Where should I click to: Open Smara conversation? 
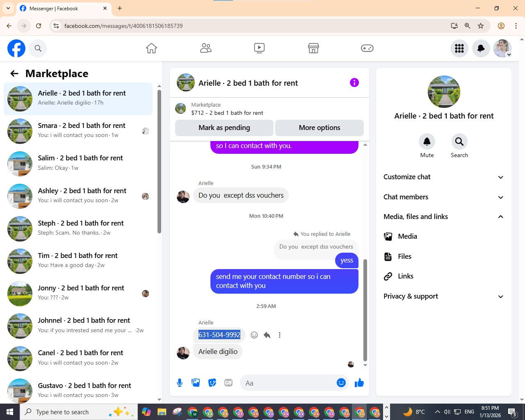pos(78,131)
